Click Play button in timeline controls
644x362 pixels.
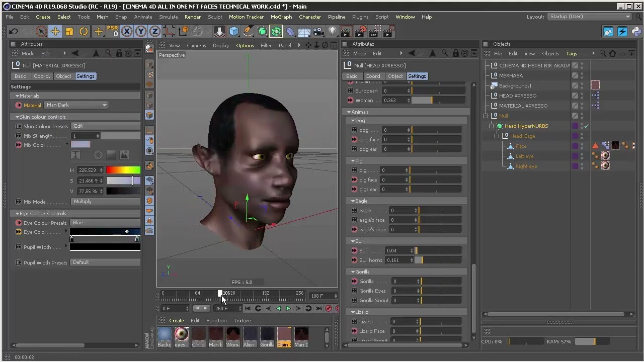click(x=287, y=308)
